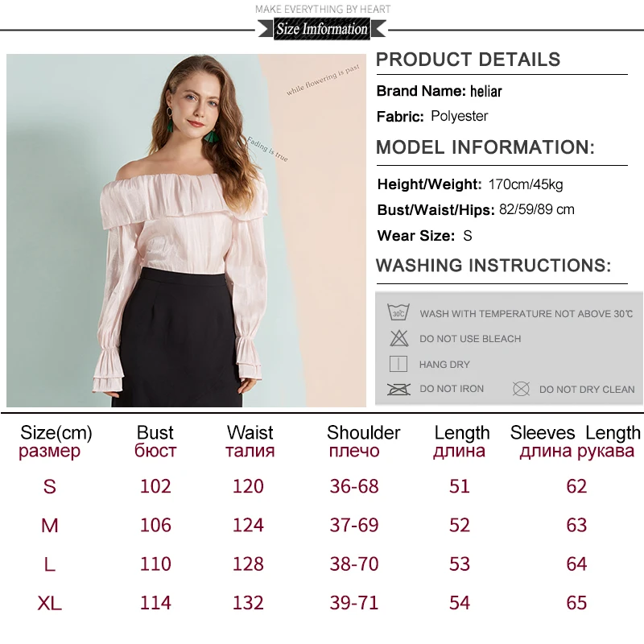
Task: Select the XL size row label
Action: (x=50, y=603)
